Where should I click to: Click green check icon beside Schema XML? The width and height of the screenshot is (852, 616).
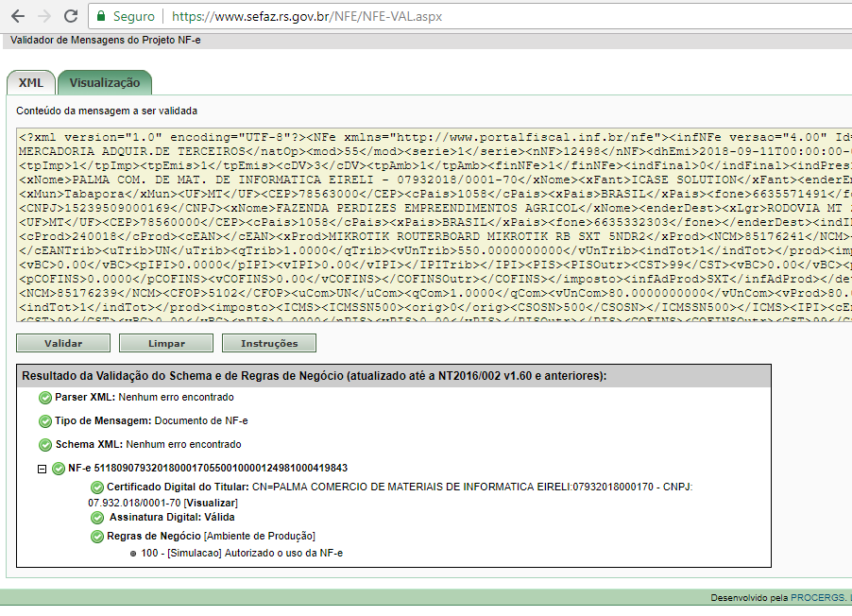(x=45, y=445)
